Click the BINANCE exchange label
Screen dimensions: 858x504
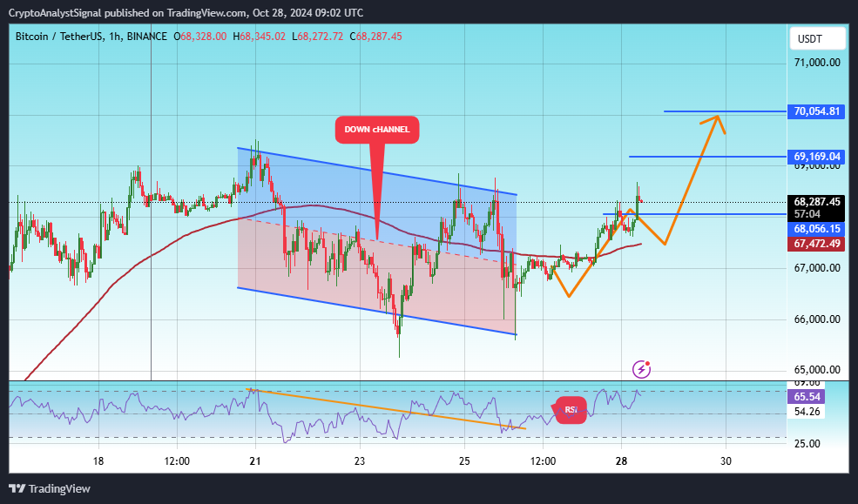(x=146, y=37)
